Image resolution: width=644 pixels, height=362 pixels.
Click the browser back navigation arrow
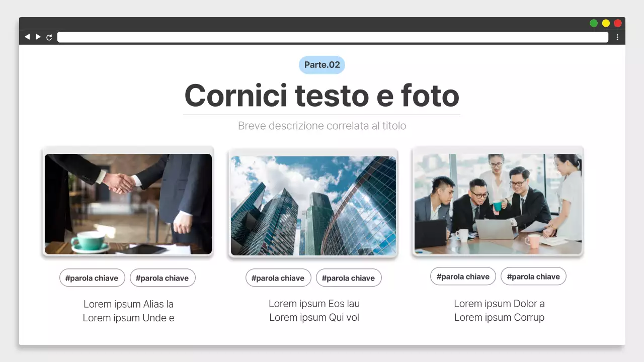[27, 37]
